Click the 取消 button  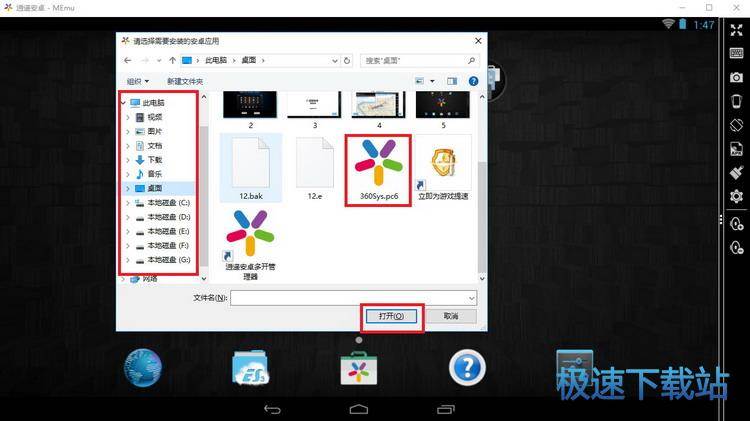click(x=451, y=316)
